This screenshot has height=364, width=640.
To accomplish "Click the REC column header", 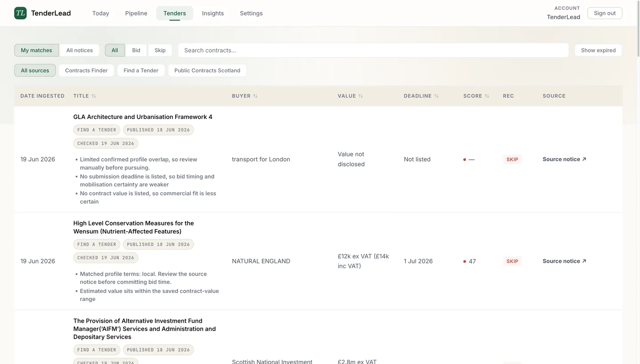I will click(508, 96).
